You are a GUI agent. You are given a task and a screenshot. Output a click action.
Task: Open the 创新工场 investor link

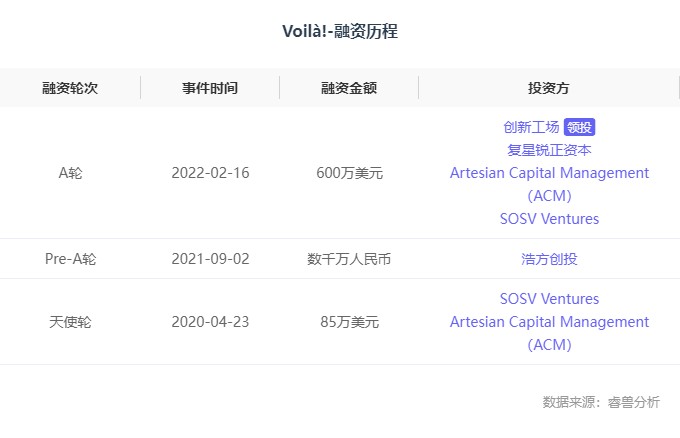click(531, 127)
